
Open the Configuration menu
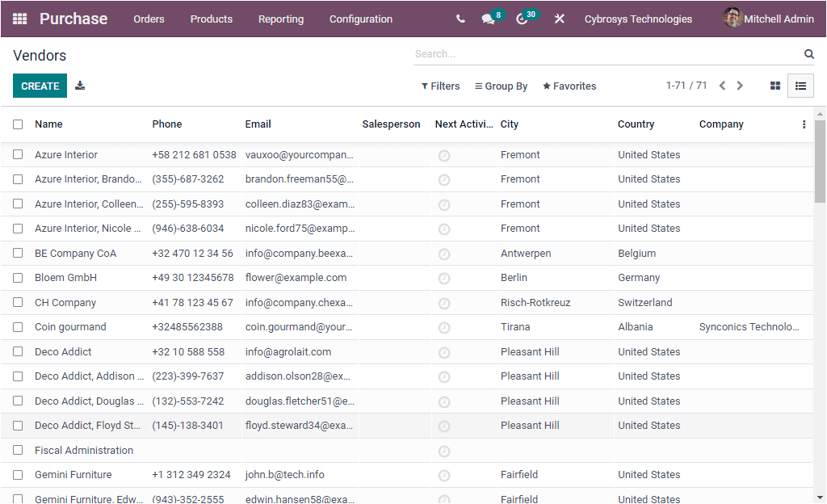(360, 18)
